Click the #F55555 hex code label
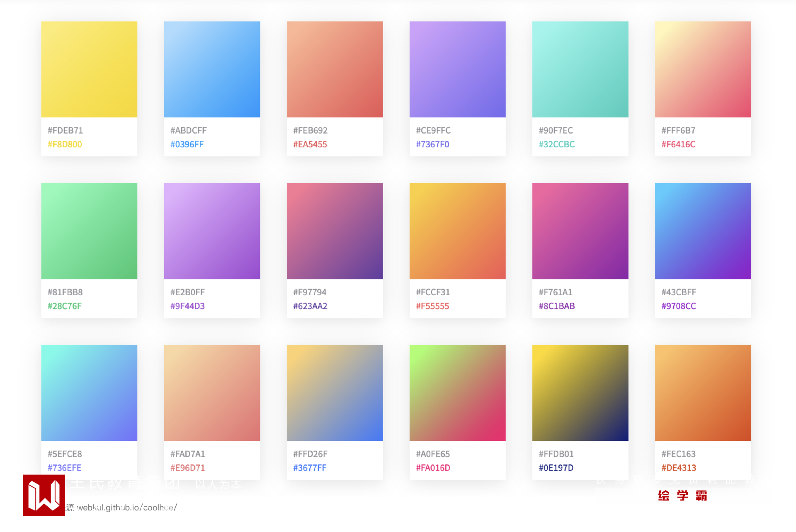 click(432, 306)
